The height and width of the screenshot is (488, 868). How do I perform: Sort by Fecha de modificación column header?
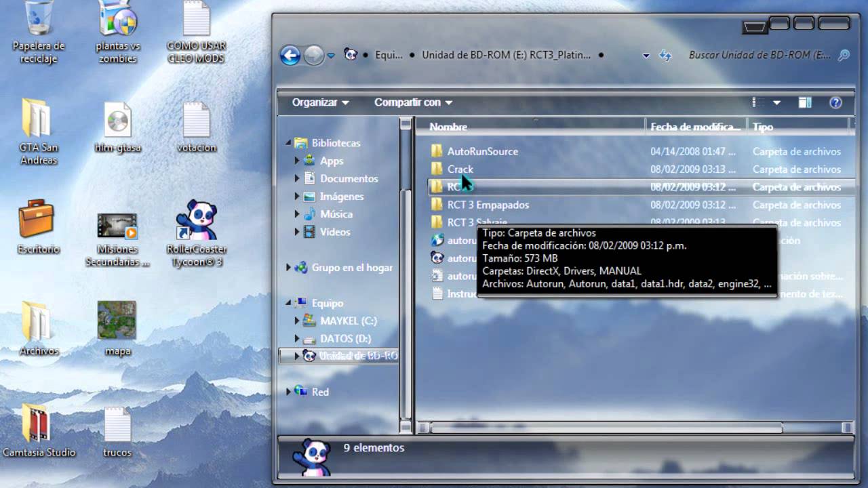[696, 127]
